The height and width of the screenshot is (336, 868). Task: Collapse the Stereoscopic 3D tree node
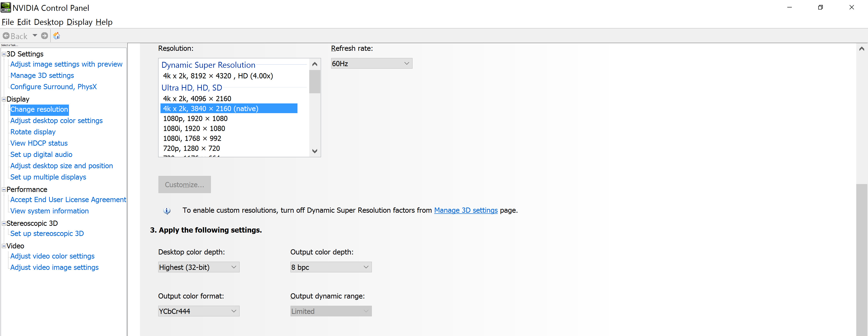pyautogui.click(x=4, y=223)
